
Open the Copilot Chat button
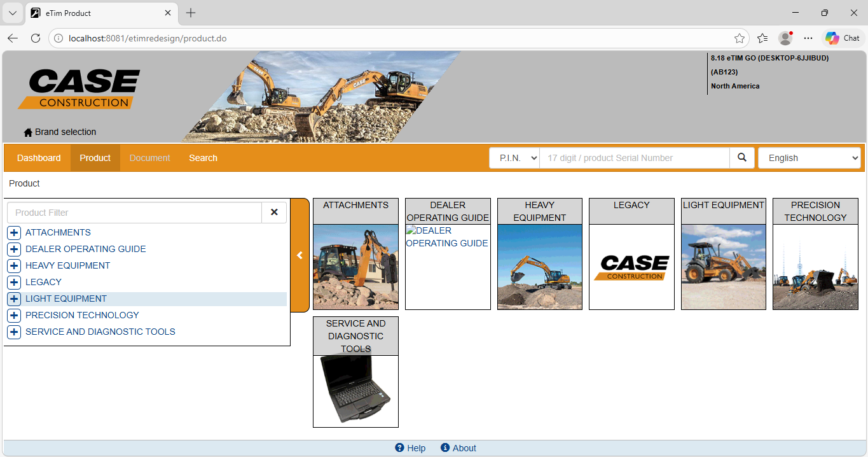pyautogui.click(x=843, y=38)
